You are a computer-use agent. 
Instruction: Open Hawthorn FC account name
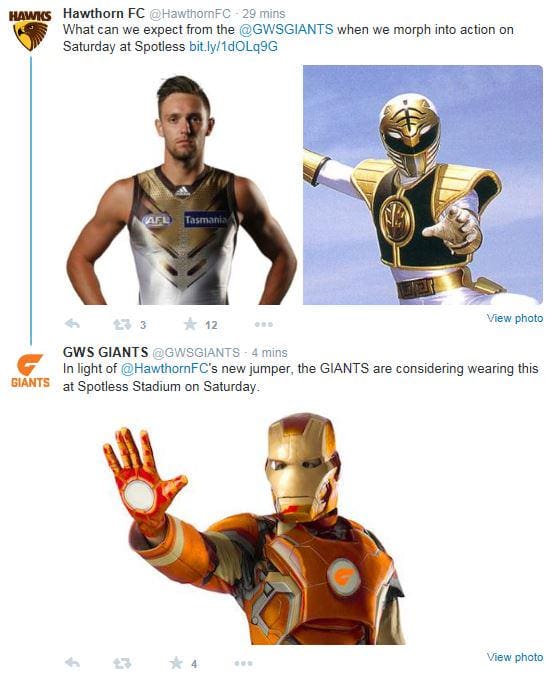[x=104, y=13]
